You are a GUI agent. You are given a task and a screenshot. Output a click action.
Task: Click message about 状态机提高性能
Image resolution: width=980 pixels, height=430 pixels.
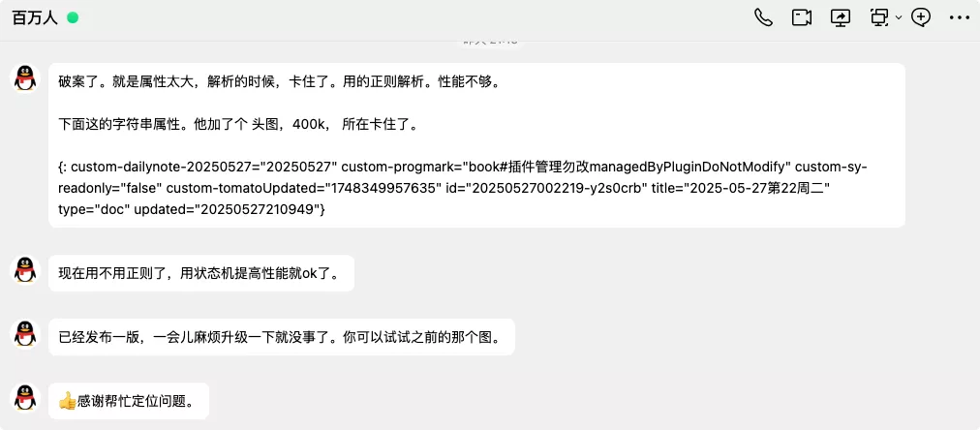pos(200,273)
